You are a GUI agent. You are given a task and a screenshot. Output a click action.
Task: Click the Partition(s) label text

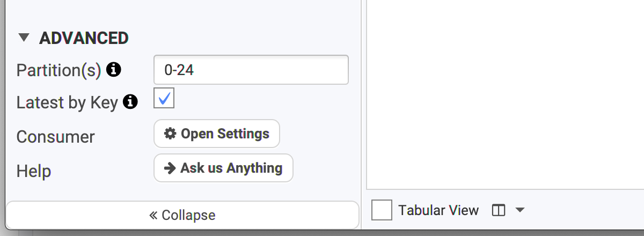click(x=59, y=70)
